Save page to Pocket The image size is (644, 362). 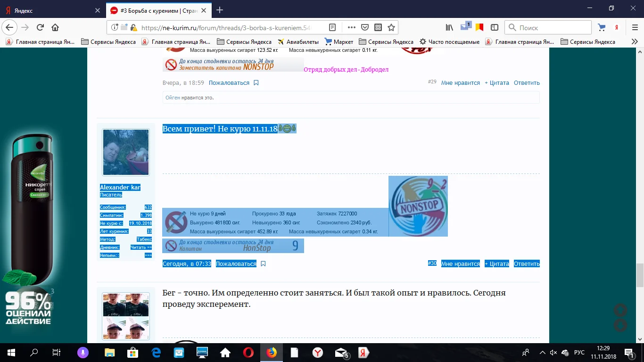(x=364, y=27)
